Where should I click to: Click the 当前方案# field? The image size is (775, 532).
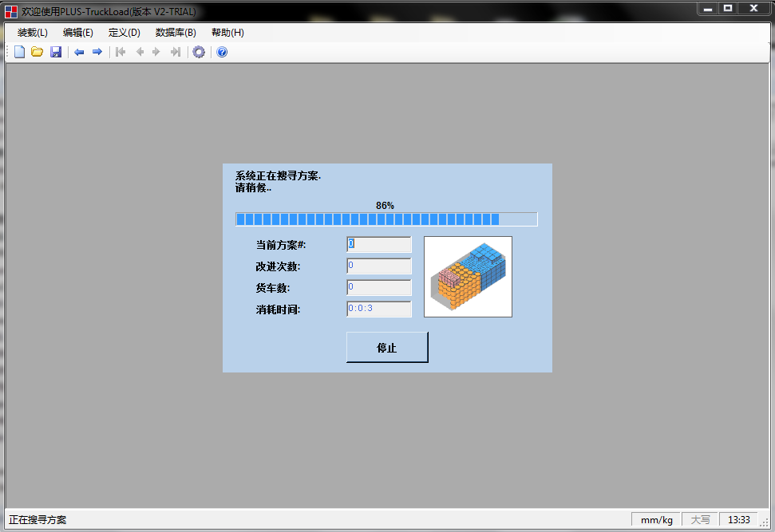click(379, 244)
